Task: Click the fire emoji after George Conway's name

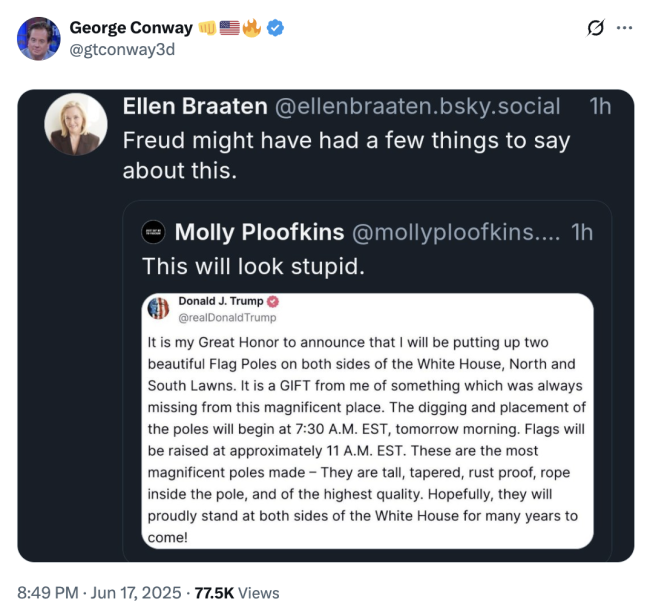Action: [252, 28]
